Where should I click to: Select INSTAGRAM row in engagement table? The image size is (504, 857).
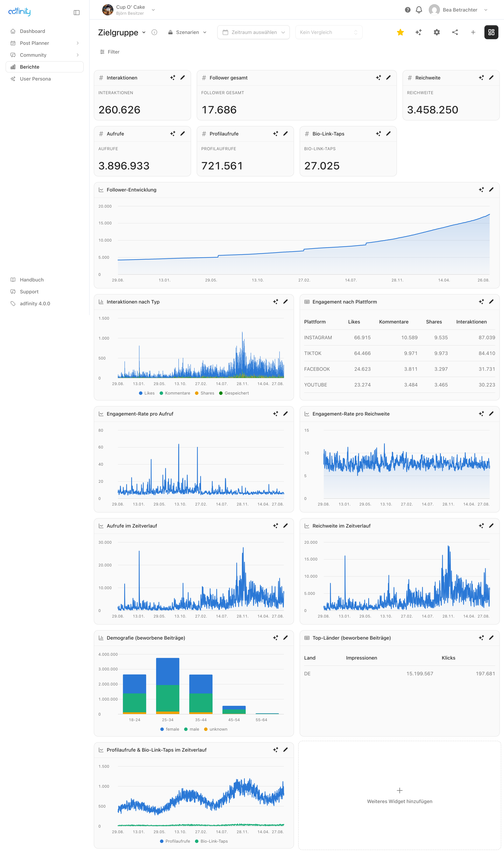pos(400,338)
